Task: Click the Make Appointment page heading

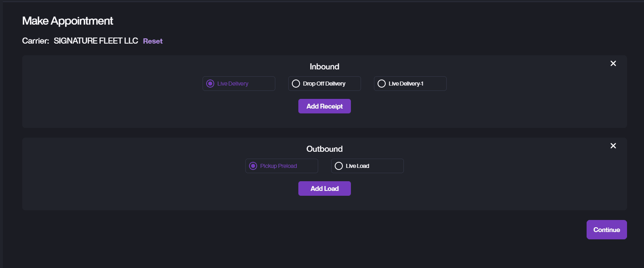Action: pyautogui.click(x=68, y=21)
